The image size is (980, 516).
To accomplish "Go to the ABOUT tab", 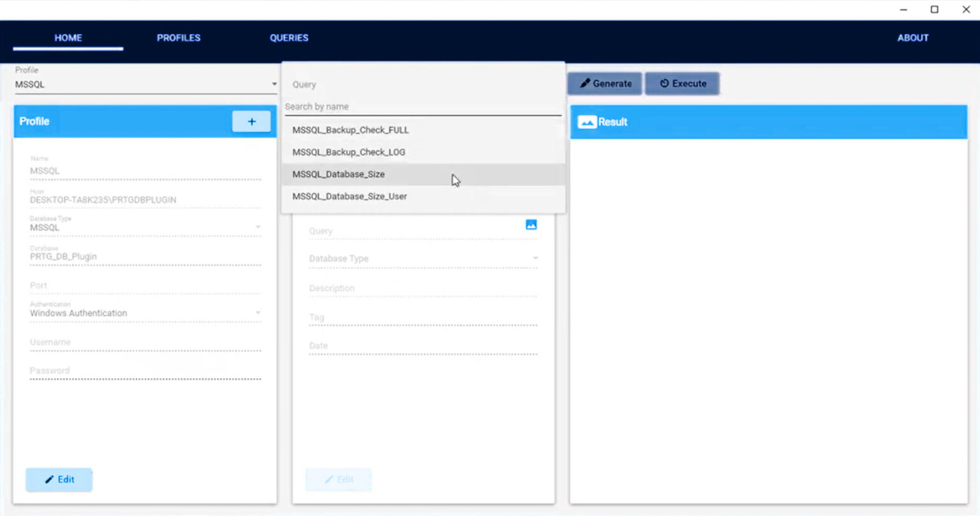I will 912,38.
